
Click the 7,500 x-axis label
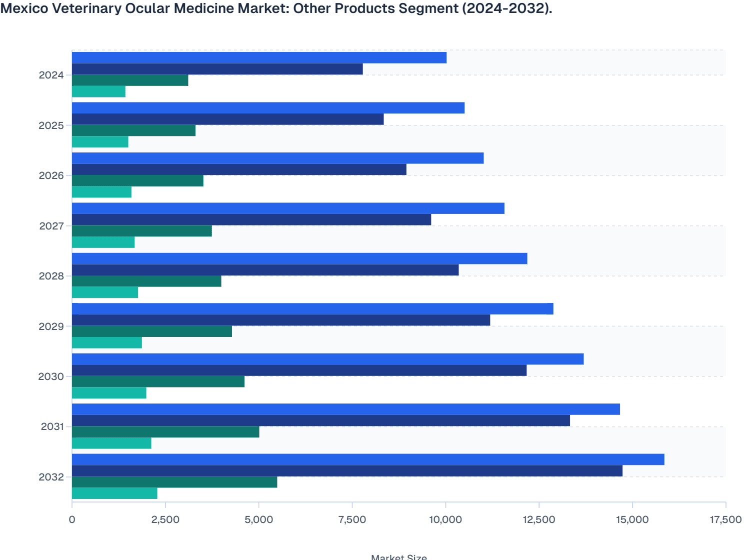tap(351, 520)
